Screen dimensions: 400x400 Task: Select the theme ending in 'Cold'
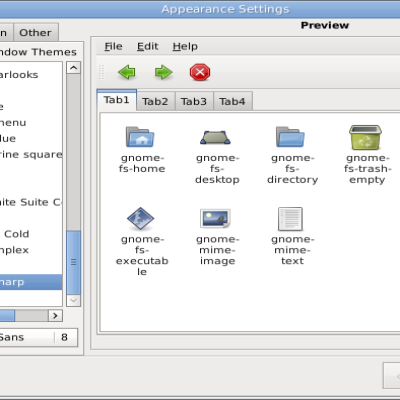pyautogui.click(x=31, y=234)
